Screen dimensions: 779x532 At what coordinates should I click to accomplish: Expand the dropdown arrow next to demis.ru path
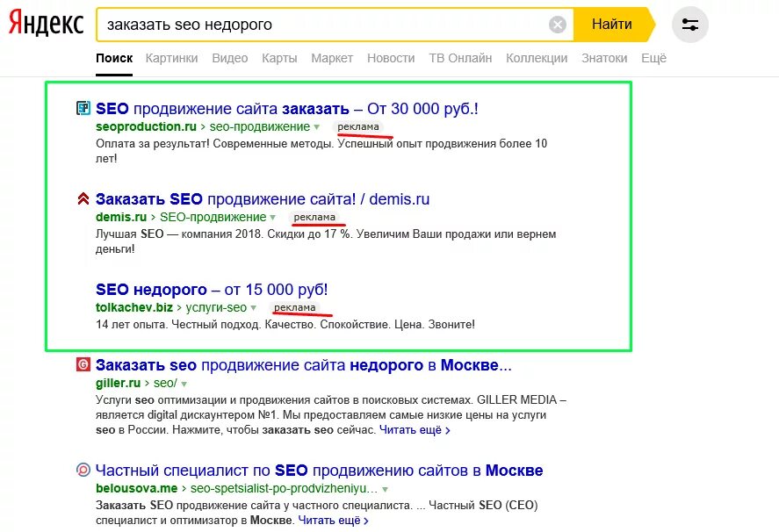coord(273,218)
